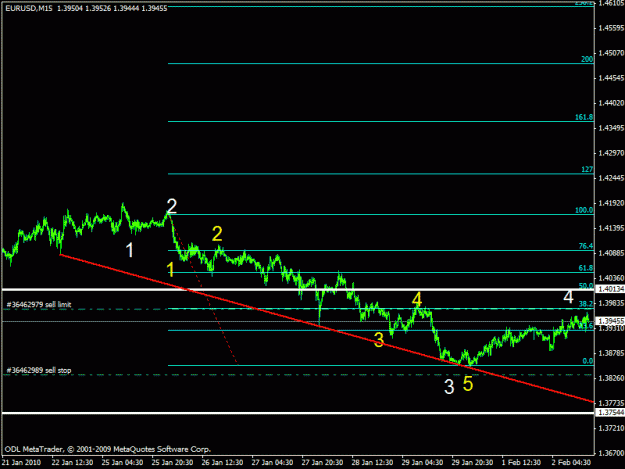Select the EURUSD,M15 chart title text
Screen dimensions: 625x469
pyautogui.click(x=29, y=8)
